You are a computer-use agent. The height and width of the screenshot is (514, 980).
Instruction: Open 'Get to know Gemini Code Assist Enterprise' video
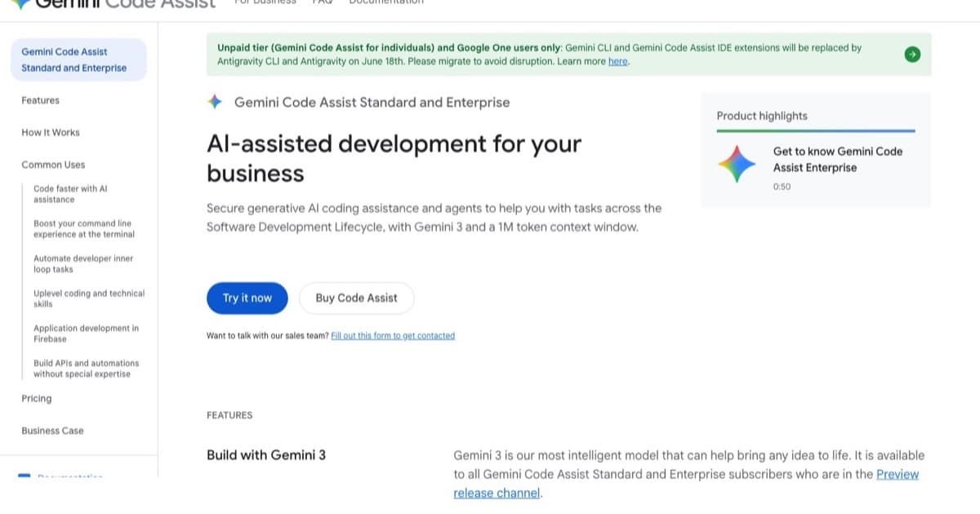tap(838, 159)
